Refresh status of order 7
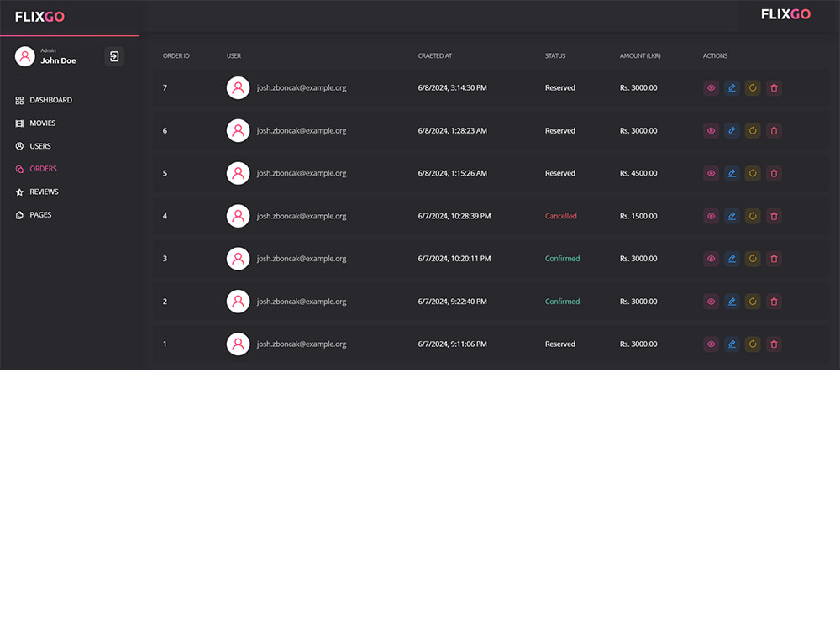This screenshot has height=630, width=840. pyautogui.click(x=753, y=88)
